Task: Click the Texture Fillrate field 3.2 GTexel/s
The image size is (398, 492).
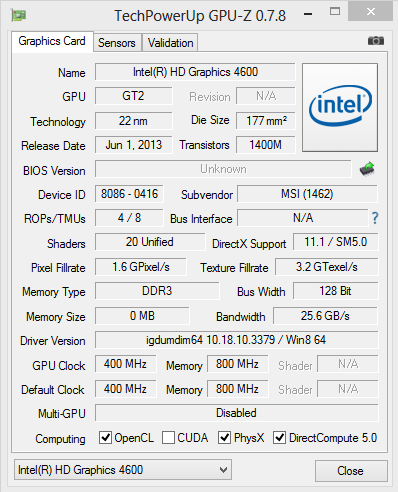Action: coord(327,267)
